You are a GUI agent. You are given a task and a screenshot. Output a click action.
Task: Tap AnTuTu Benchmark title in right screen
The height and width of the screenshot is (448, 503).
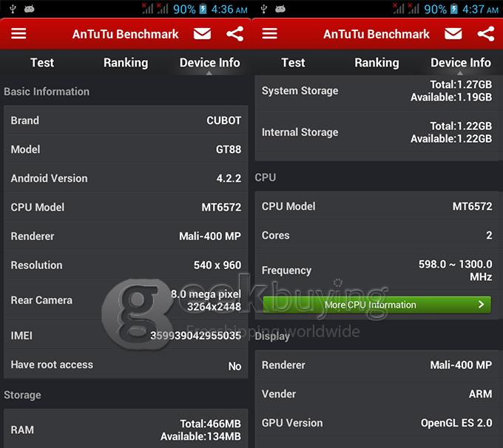click(376, 34)
